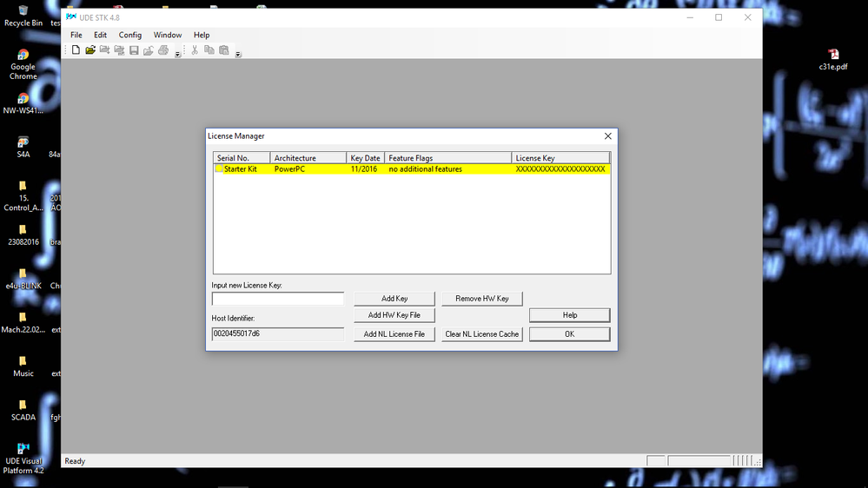Select the Recycle Bin desktop icon

pyautogui.click(x=23, y=16)
